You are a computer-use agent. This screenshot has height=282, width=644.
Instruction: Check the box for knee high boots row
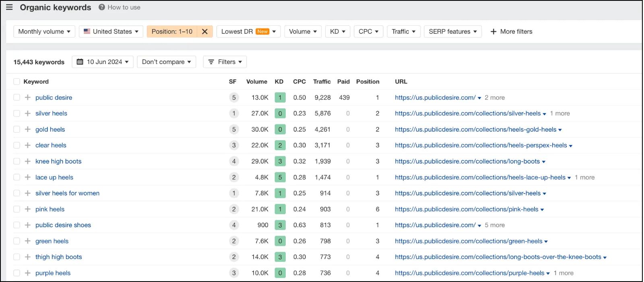point(17,161)
